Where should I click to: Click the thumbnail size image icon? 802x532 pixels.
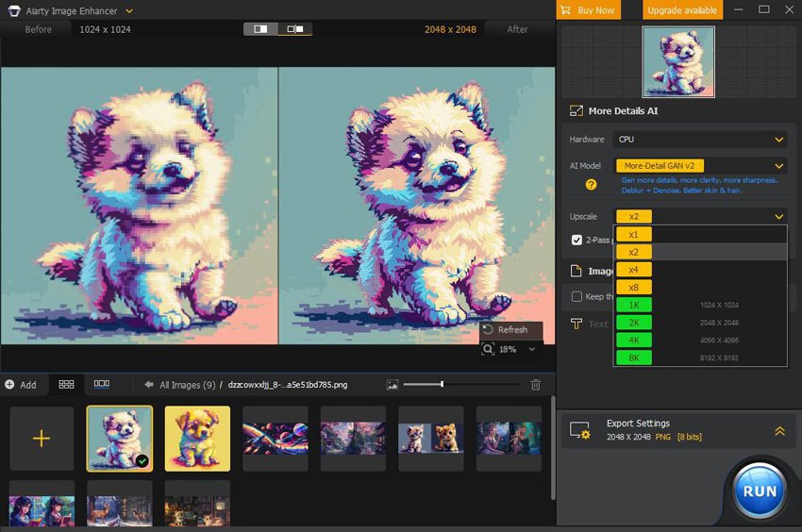click(393, 385)
